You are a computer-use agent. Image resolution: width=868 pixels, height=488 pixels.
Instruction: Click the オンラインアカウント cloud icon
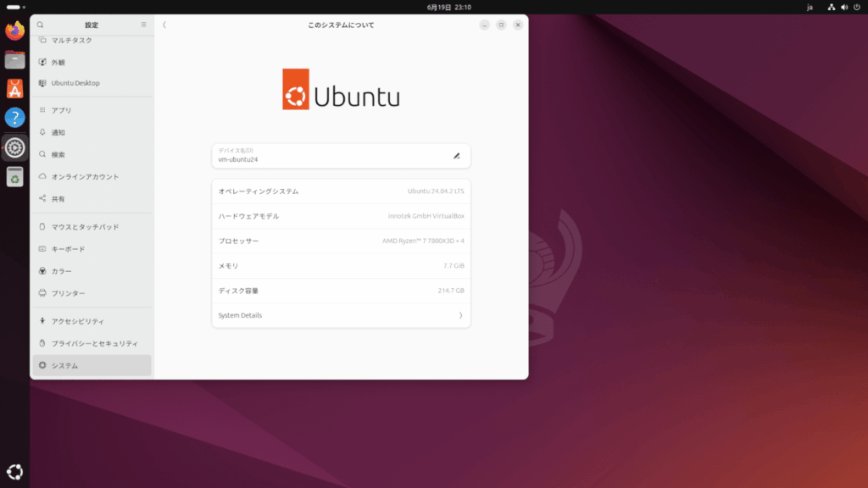(42, 176)
